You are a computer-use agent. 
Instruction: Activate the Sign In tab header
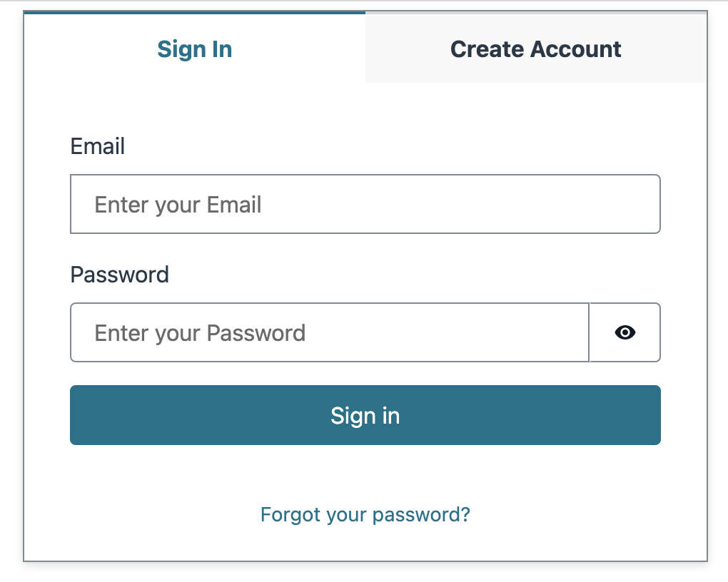(195, 49)
